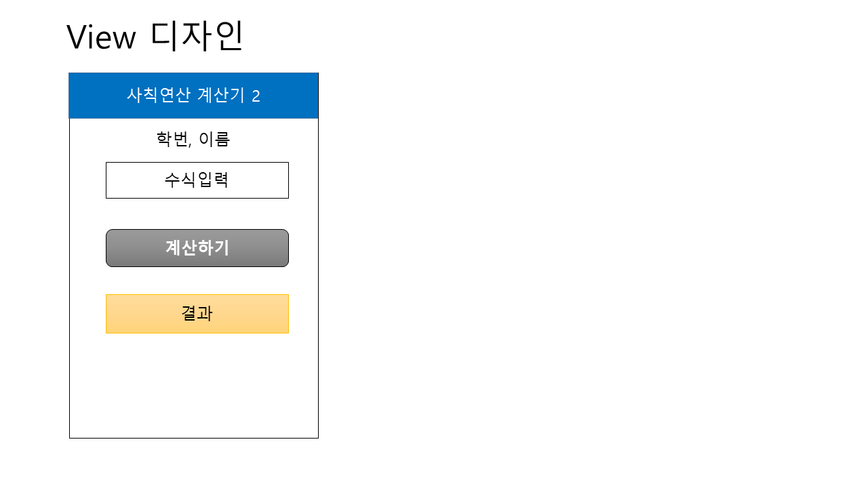Click the gap between 계산하기 and 결과

tap(197, 281)
